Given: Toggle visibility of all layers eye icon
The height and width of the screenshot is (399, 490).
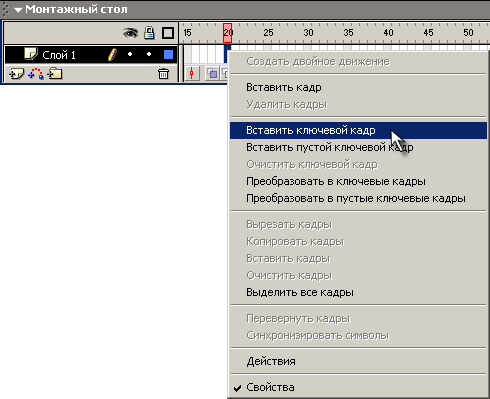Looking at the screenshot, I should pyautogui.click(x=130, y=33).
